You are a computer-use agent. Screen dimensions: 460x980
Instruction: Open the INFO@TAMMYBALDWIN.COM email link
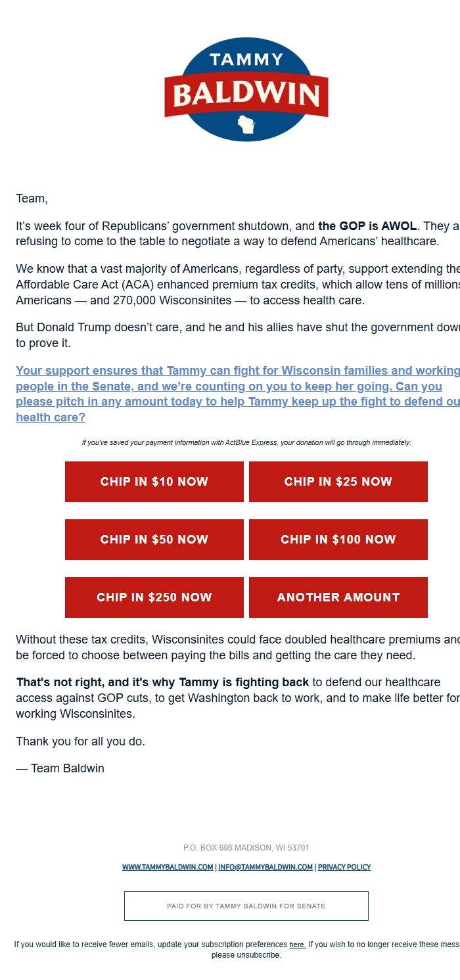click(265, 868)
